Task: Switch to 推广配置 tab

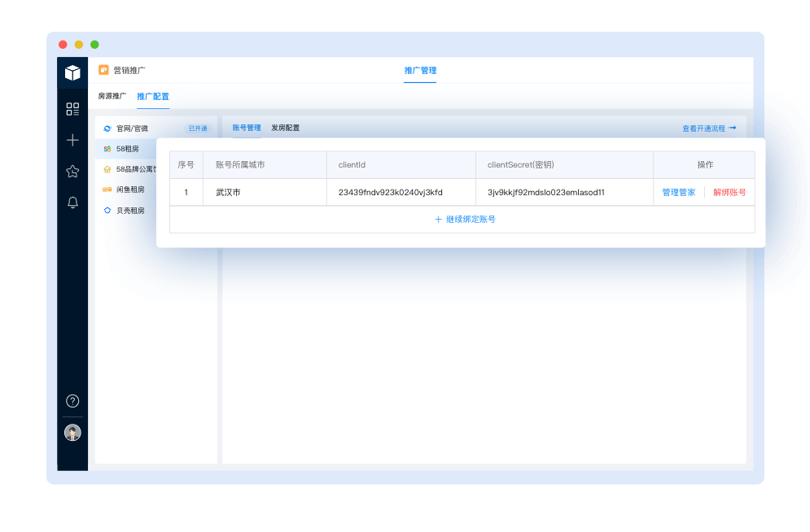Action: tap(153, 97)
